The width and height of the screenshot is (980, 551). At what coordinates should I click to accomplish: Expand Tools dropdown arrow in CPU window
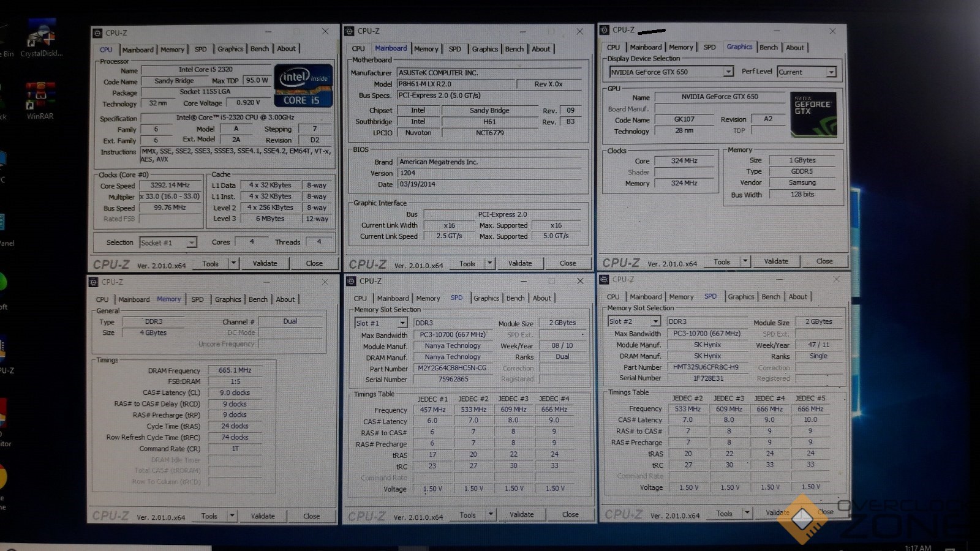tap(233, 263)
